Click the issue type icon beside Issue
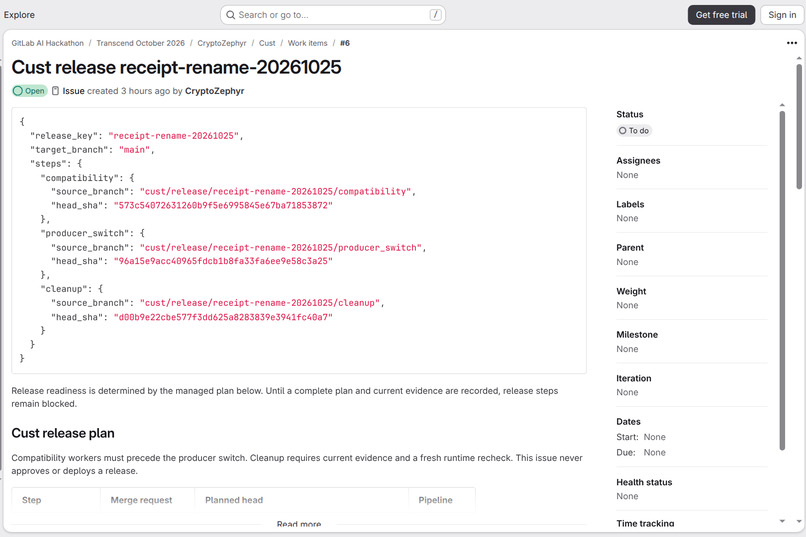This screenshot has height=537, width=806. point(56,91)
